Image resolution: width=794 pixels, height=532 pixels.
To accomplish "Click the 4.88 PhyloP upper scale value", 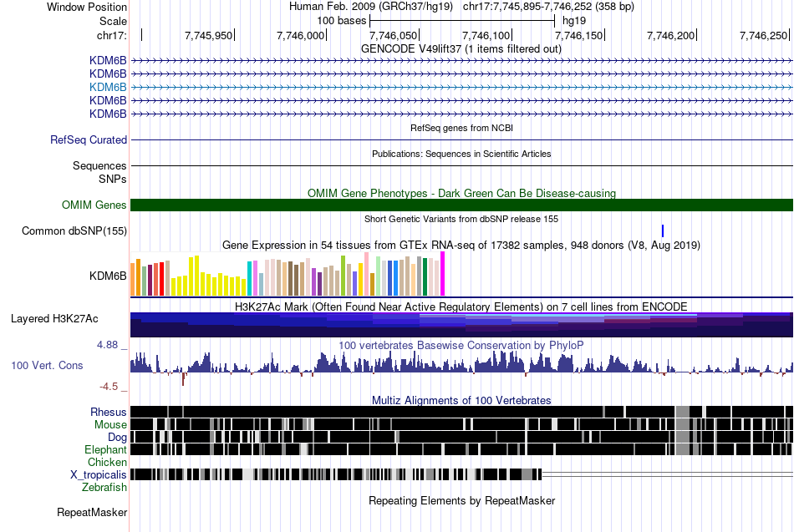I will pos(107,345).
